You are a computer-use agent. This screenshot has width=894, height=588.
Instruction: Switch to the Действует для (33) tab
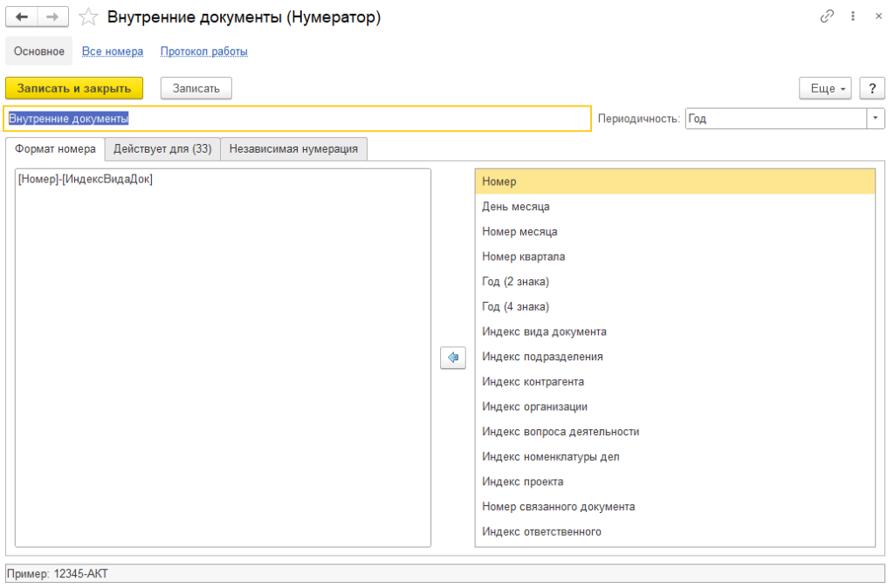pos(162,149)
